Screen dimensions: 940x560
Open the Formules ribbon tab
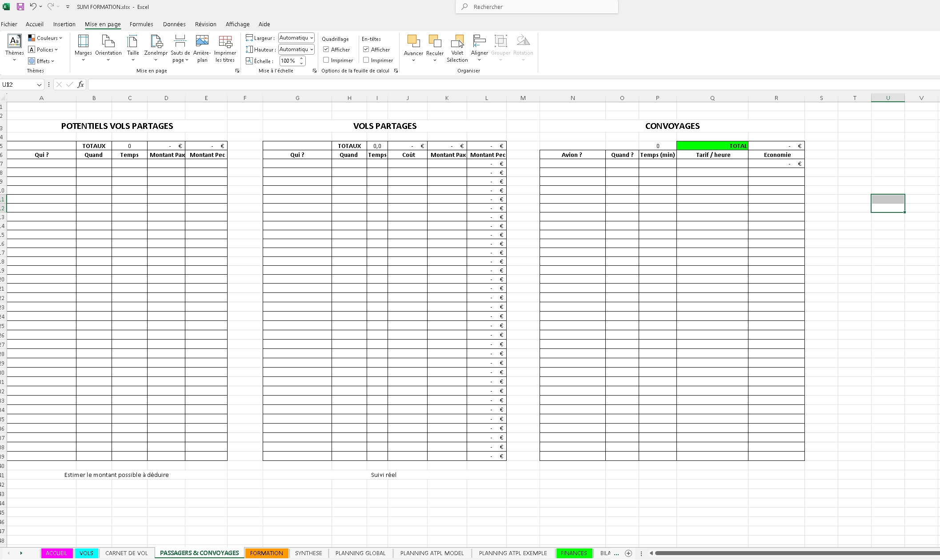(141, 24)
